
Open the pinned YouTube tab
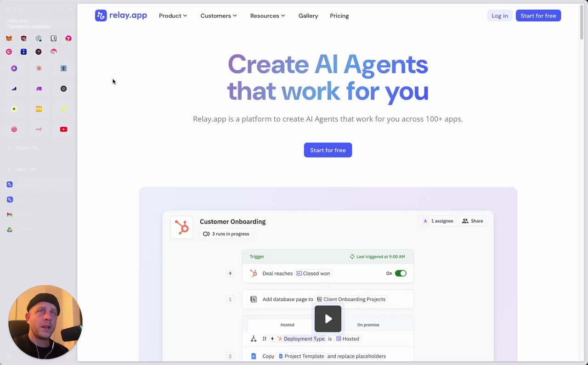coord(63,129)
